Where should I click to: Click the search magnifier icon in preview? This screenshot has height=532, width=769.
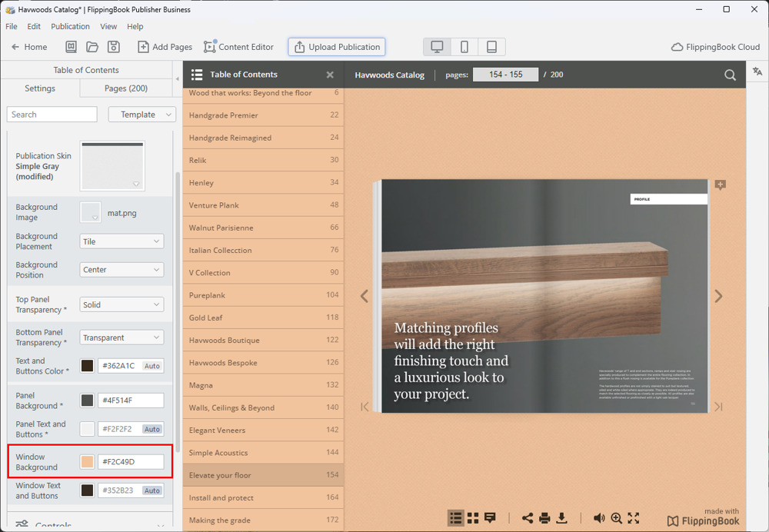click(730, 75)
